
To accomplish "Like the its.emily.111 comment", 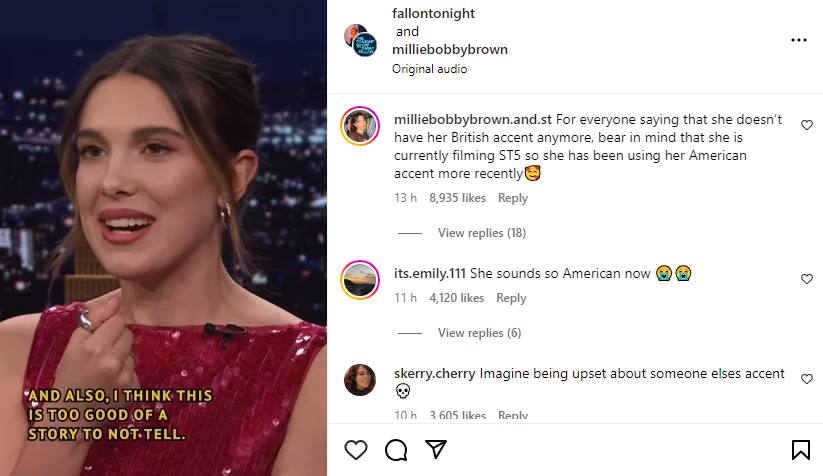I will (x=807, y=279).
